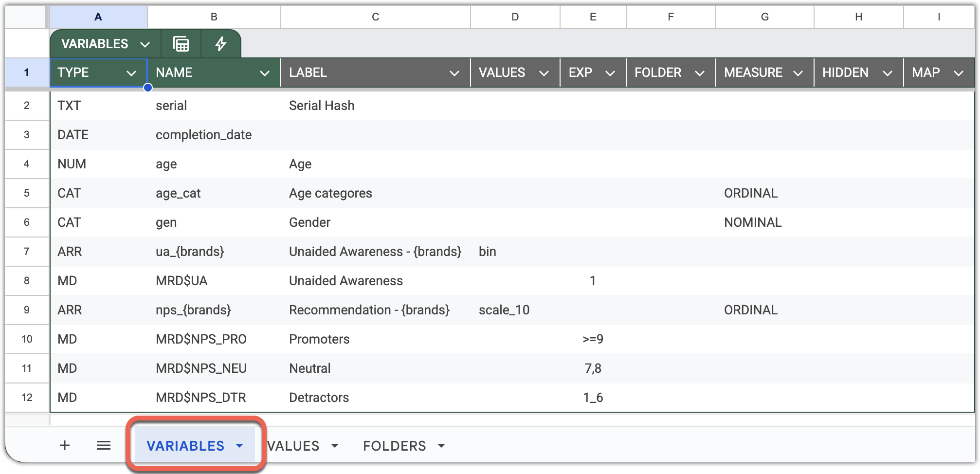Open the MEASURE column dropdown arrow

pyautogui.click(x=798, y=73)
